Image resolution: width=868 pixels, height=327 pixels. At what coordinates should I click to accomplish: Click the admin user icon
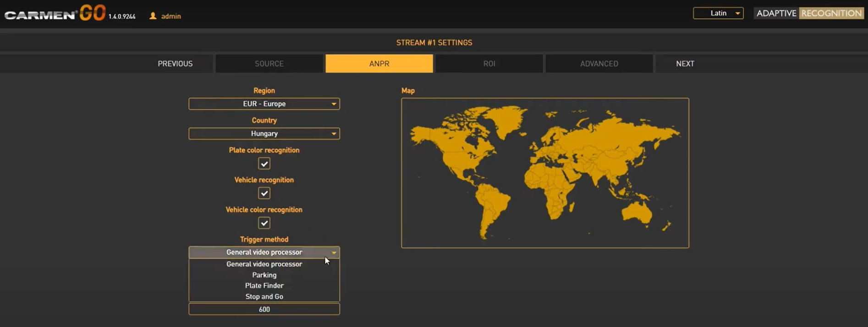153,16
